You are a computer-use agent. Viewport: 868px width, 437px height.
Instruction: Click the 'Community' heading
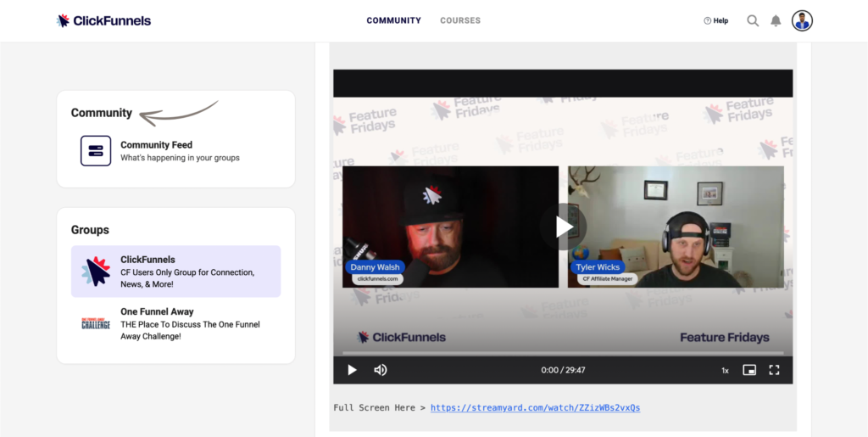pyautogui.click(x=102, y=113)
